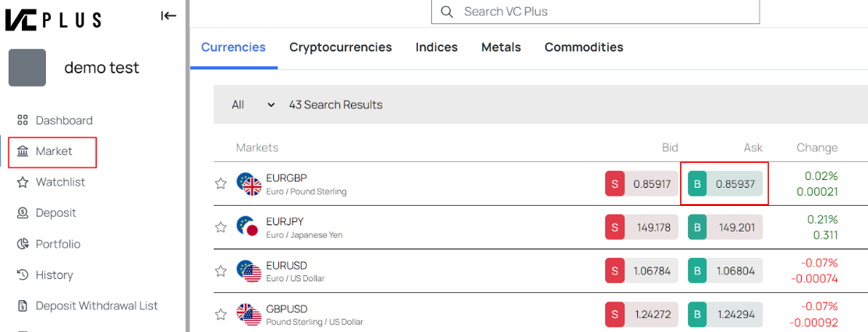
Task: Click the History clock icon
Action: (23, 275)
